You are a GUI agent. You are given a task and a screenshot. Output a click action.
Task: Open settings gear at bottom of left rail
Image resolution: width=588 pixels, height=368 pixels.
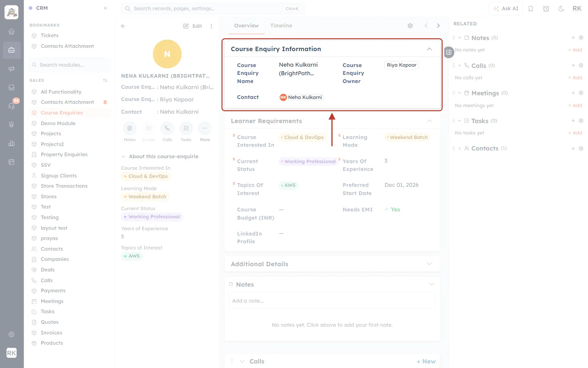pyautogui.click(x=11, y=334)
